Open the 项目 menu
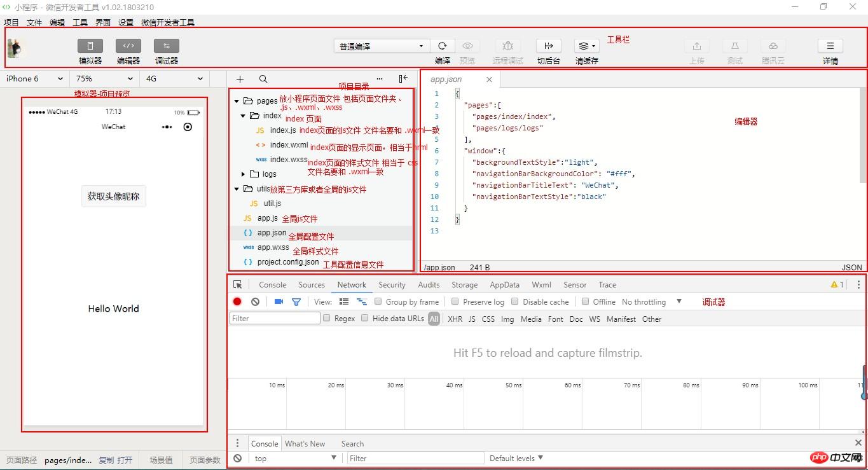Viewport: 868px width, 470px height. [x=11, y=22]
